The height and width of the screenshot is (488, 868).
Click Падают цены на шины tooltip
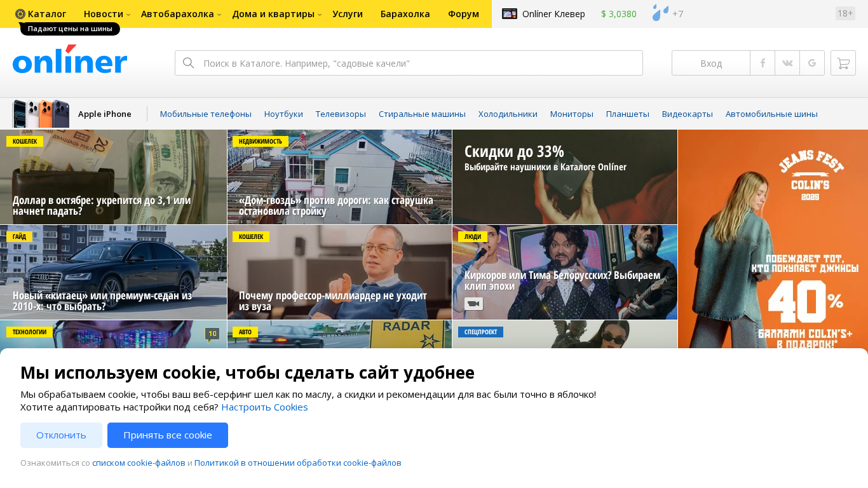(x=70, y=29)
